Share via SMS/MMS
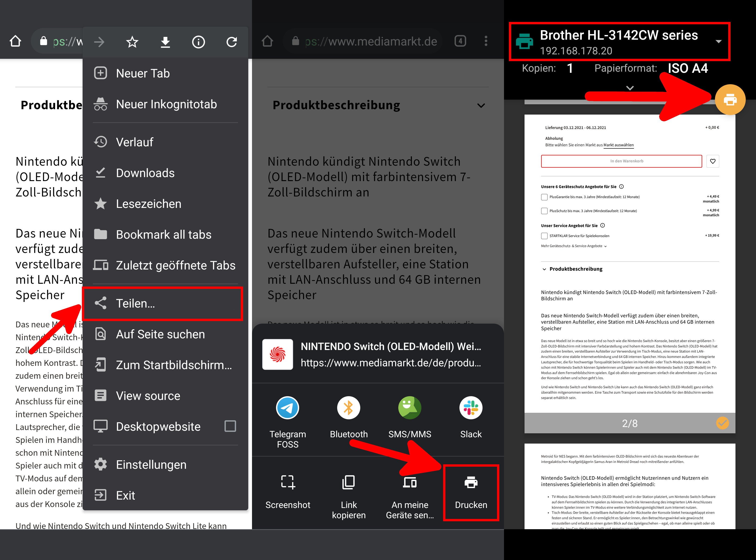Screen dimensions: 756x560 tap(410, 418)
